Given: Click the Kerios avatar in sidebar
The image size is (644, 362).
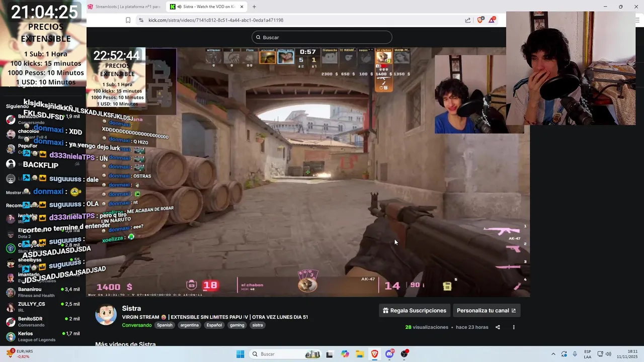Looking at the screenshot, I should click(11, 336).
